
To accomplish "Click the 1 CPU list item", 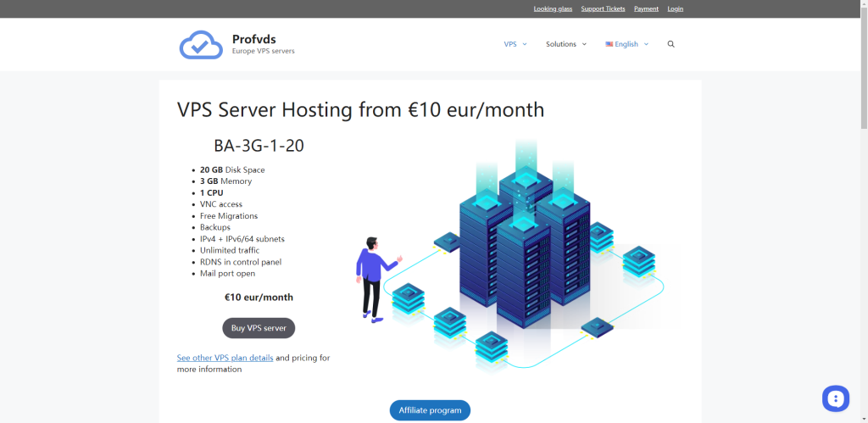I will [x=211, y=192].
